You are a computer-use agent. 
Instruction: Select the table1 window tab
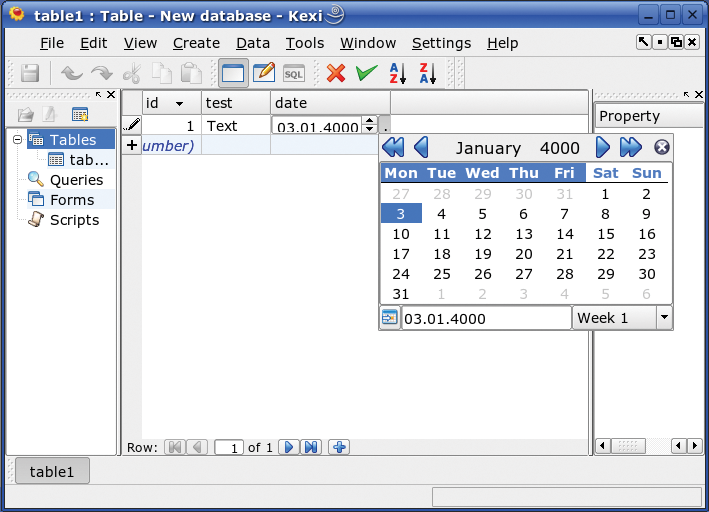[52, 471]
